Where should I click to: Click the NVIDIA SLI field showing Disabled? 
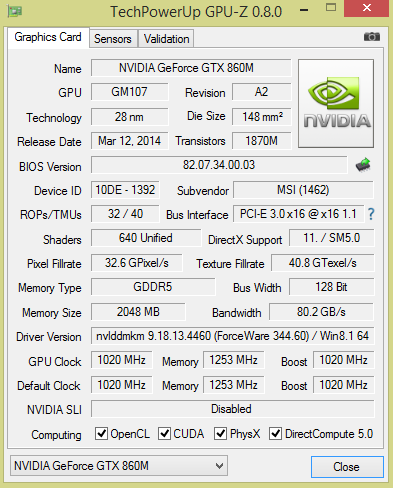[x=233, y=409]
